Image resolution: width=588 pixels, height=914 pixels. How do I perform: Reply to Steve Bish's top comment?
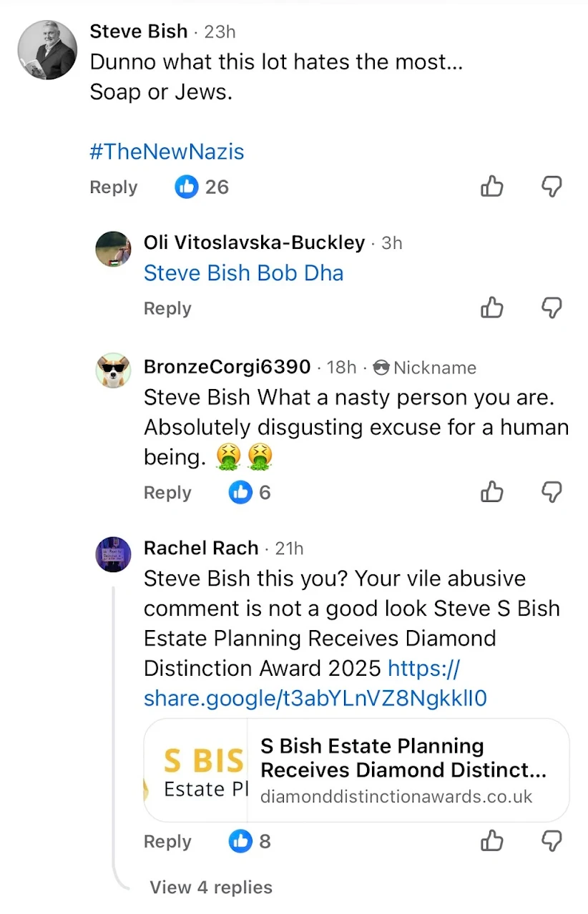coord(113,187)
